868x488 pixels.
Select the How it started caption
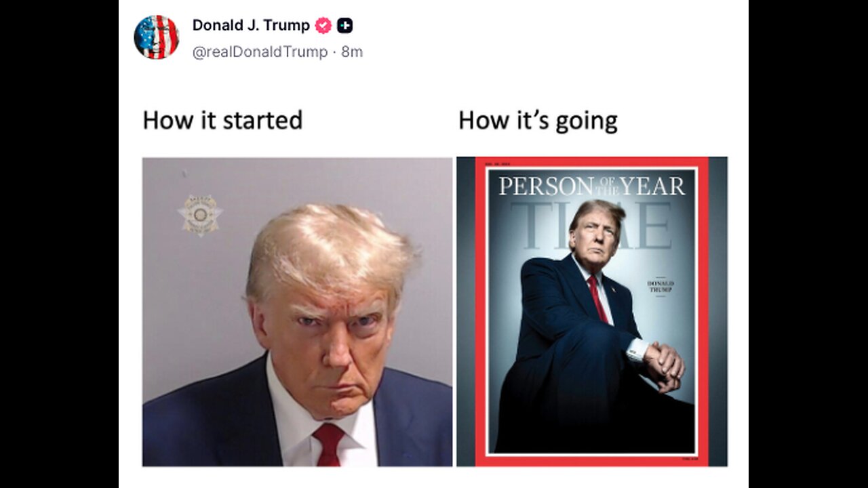[222, 120]
